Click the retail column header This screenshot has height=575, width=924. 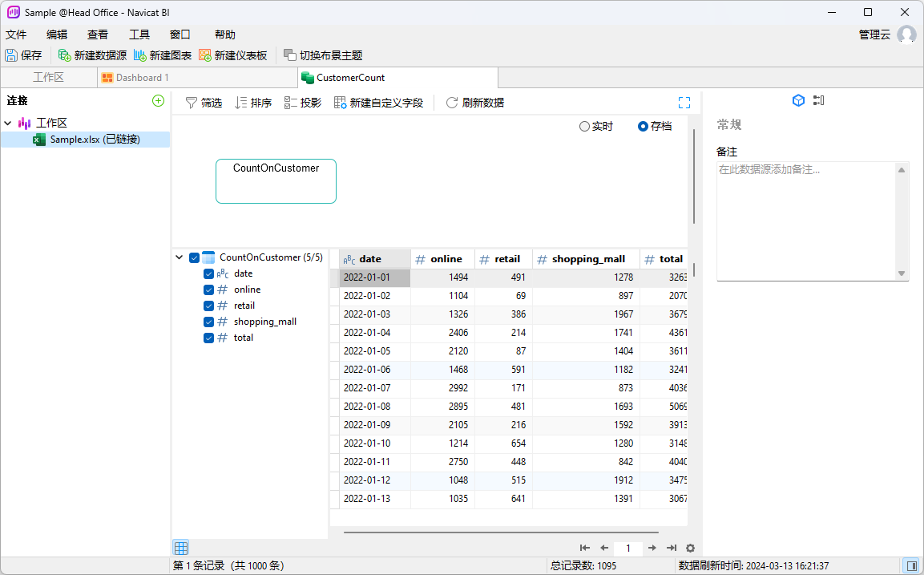pos(503,259)
